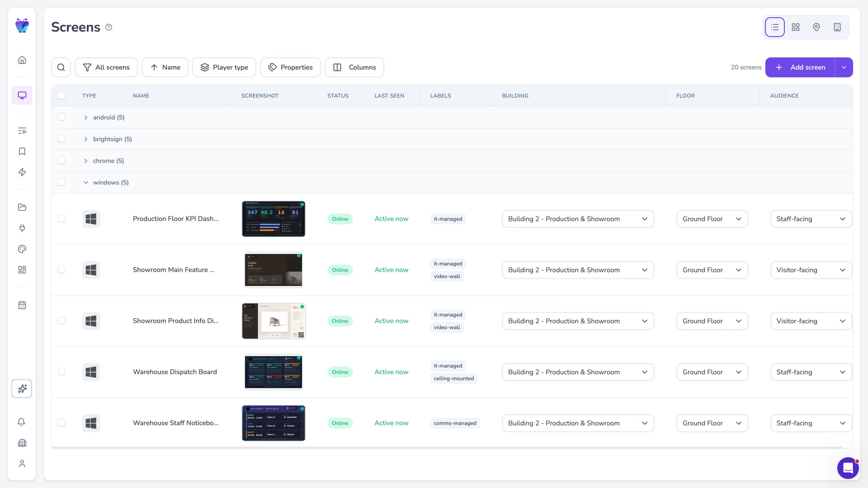Open the lightning bolt icon in sidebar
This screenshot has height=488, width=868.
tap(22, 172)
